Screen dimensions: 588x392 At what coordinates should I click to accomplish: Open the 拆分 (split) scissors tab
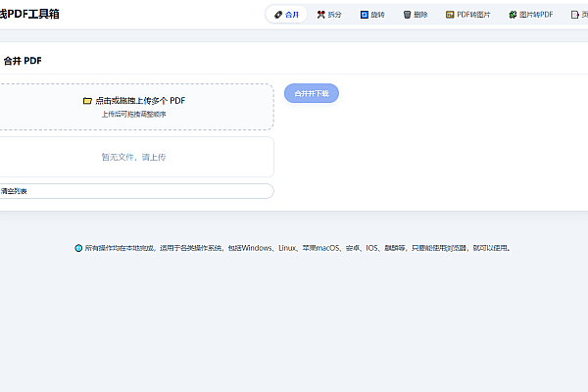[x=329, y=15]
